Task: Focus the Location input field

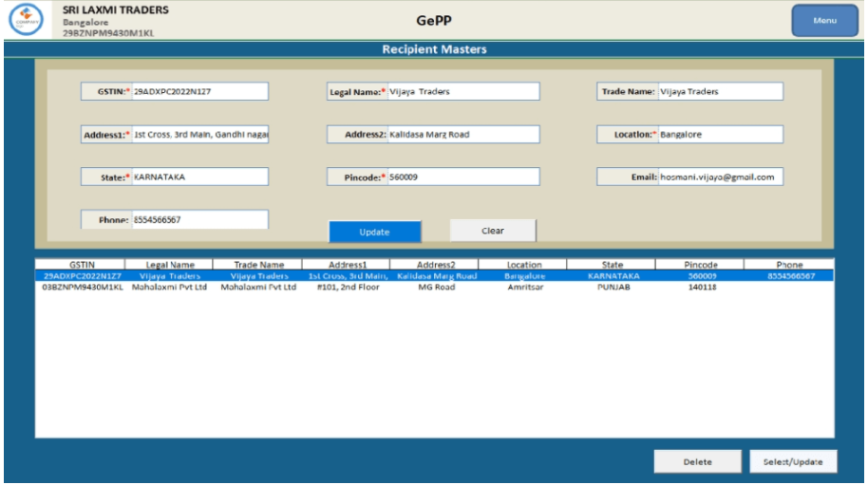Action: point(720,135)
